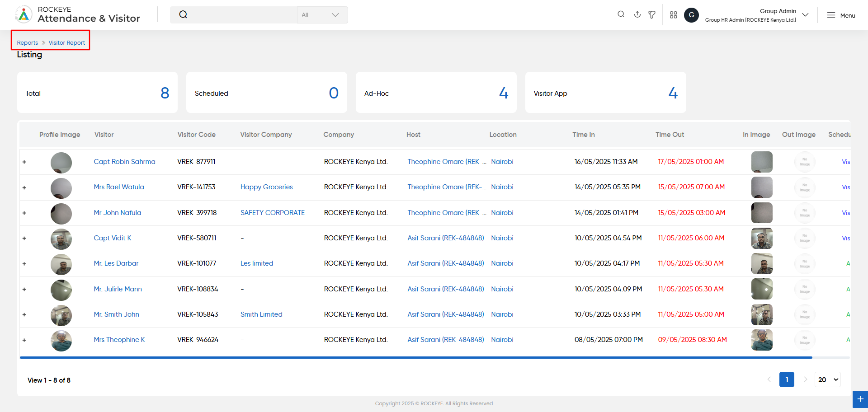Viewport: 868px width, 412px height.
Task: Click the download icon in the header
Action: click(x=637, y=14)
